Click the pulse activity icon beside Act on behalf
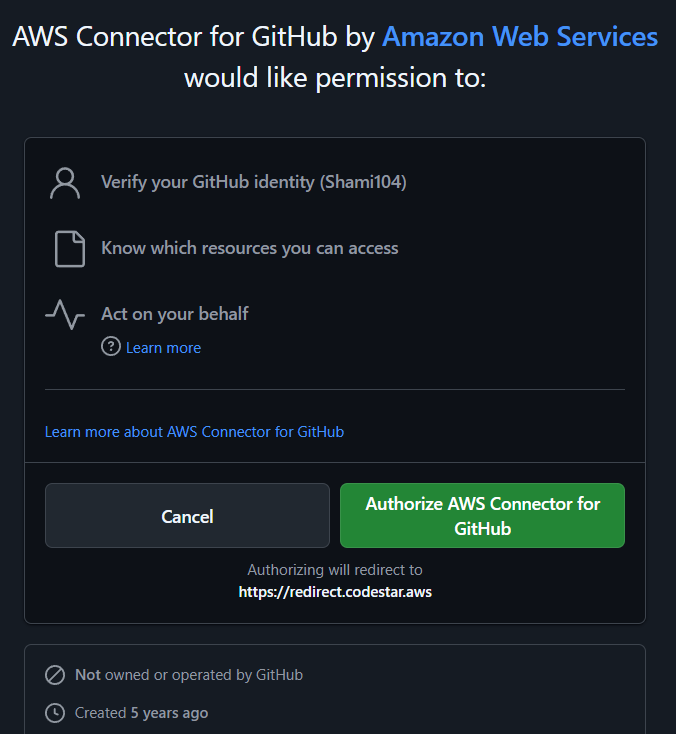The width and height of the screenshot is (676, 734). [x=65, y=315]
